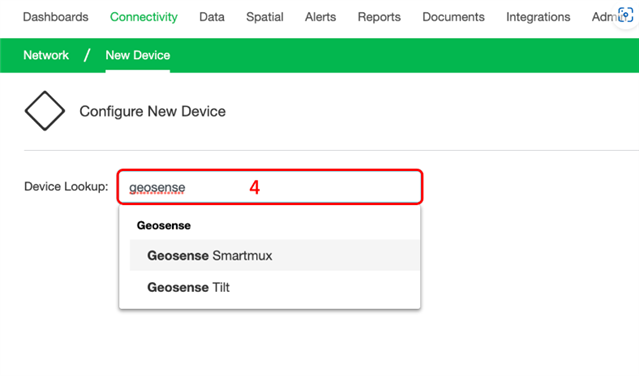639x376 pixels.
Task: Go to the Data section
Action: [212, 17]
